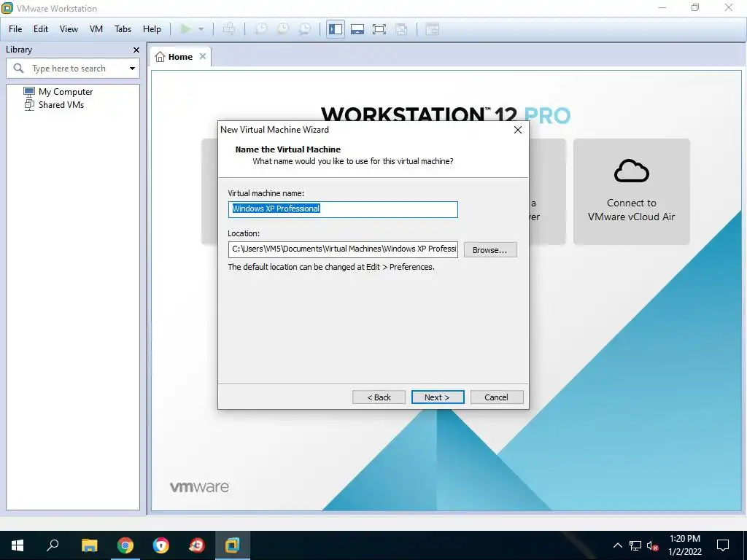Open the Help menu
Viewport: 747px width, 560px height.
152,29
